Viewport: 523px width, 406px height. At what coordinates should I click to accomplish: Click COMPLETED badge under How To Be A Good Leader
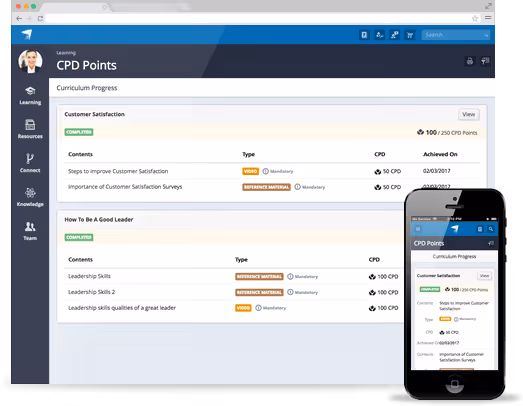coord(79,238)
